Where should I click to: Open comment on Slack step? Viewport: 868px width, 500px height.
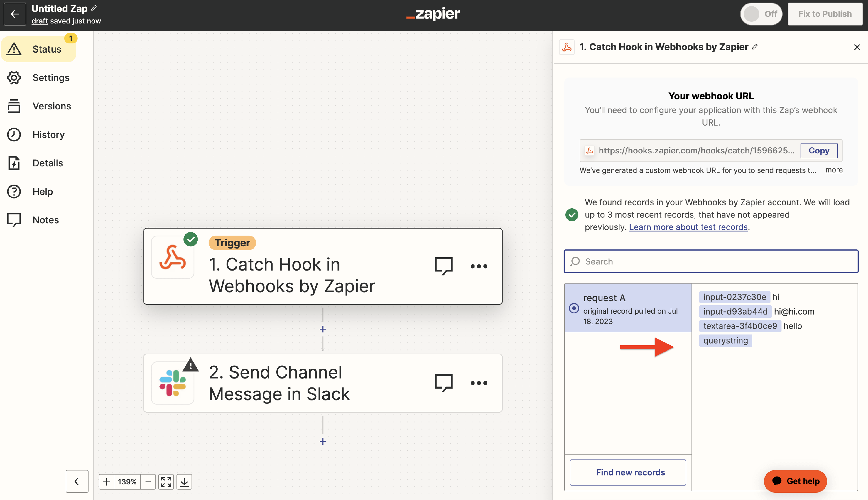pos(443,383)
